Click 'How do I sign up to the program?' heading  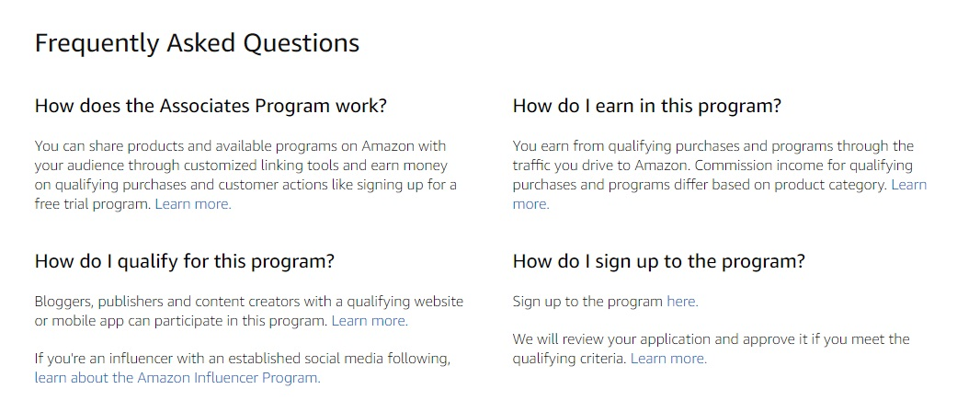[x=659, y=260]
